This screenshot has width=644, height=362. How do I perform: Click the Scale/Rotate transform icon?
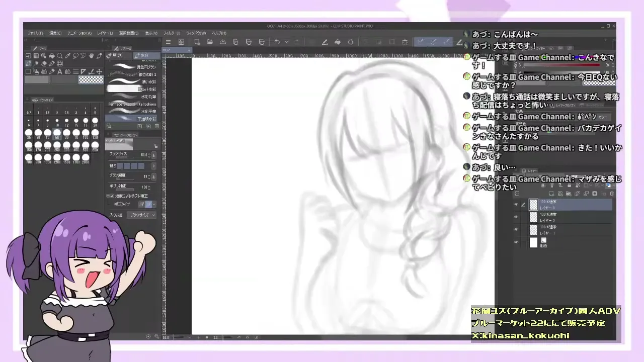pyautogui.click(x=405, y=42)
